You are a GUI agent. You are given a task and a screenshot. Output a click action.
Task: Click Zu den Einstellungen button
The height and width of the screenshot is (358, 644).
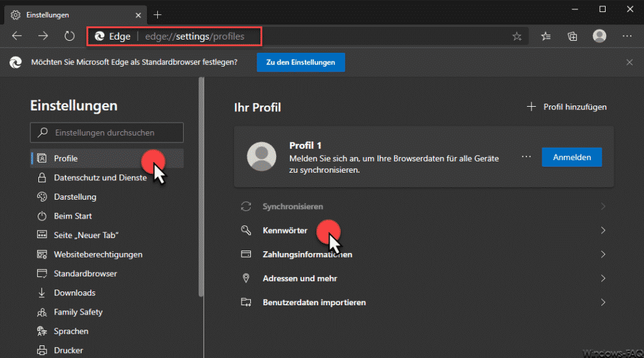point(301,62)
